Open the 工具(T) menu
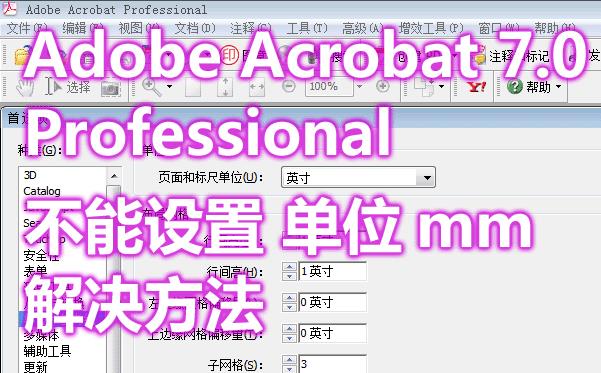The height and width of the screenshot is (373, 601). (307, 28)
